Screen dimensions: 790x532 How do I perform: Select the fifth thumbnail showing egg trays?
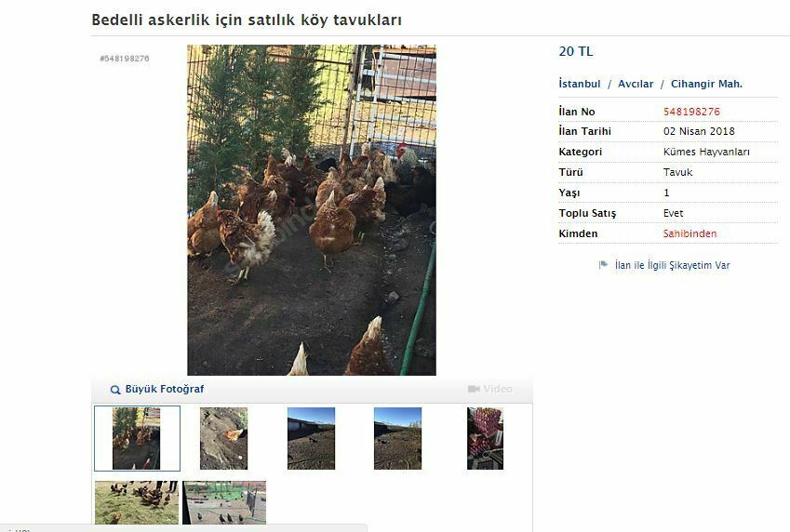tap(485, 438)
